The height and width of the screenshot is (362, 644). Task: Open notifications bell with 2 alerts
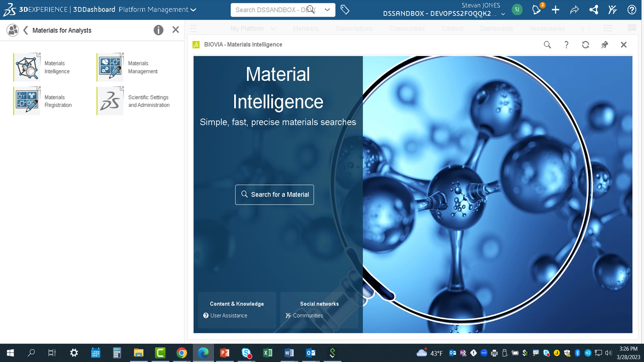tap(536, 10)
